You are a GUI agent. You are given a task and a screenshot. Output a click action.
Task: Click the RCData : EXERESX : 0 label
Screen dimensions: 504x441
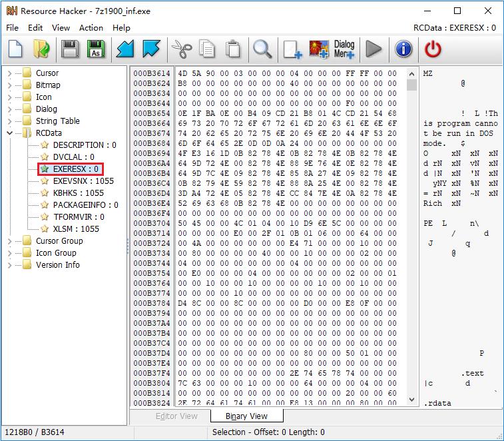click(455, 28)
